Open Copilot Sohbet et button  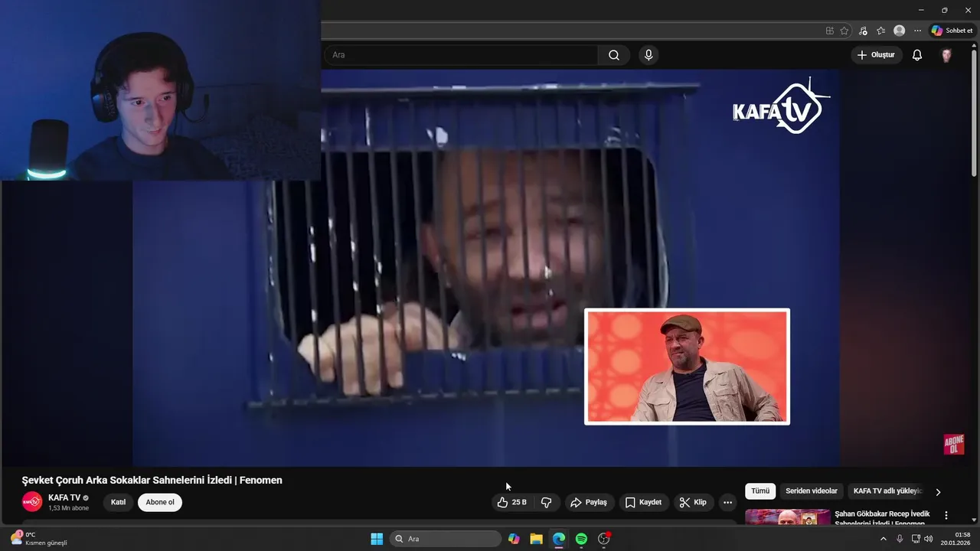coord(952,31)
